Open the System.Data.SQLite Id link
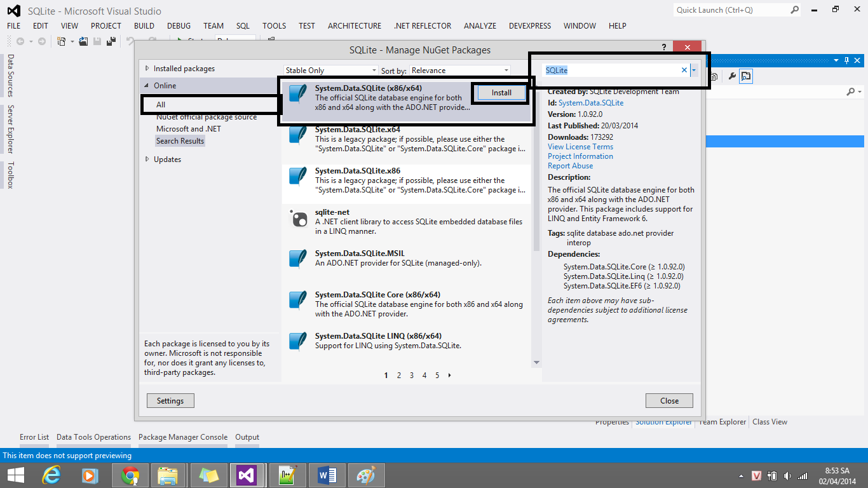 click(591, 103)
